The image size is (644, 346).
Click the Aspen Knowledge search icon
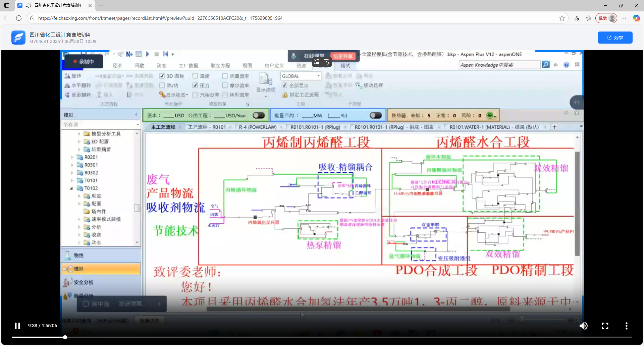(546, 65)
